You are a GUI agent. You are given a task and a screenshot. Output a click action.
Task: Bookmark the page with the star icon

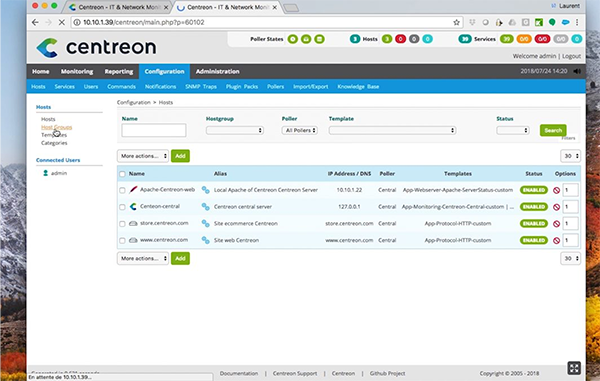pos(456,22)
